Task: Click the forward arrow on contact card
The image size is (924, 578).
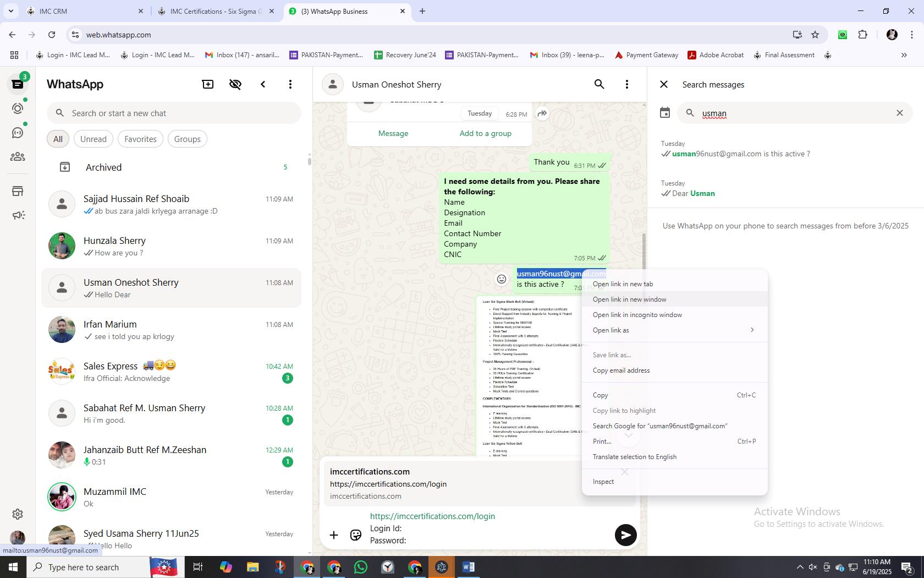Action: tap(542, 114)
